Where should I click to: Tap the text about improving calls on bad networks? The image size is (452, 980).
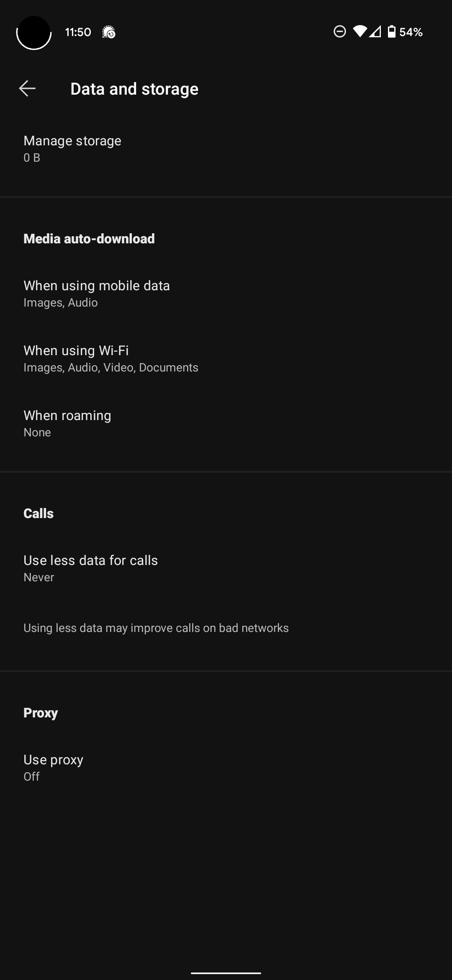156,627
